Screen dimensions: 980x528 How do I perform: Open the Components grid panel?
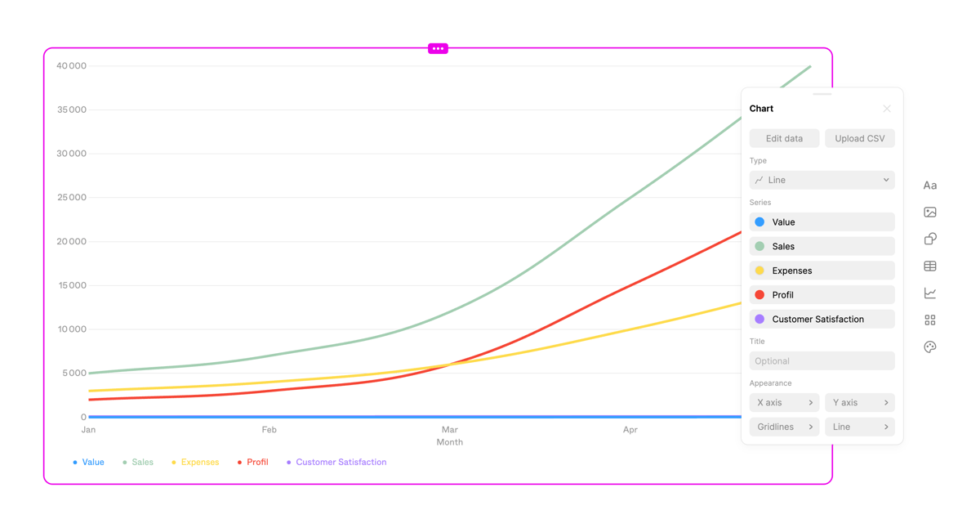click(x=929, y=320)
